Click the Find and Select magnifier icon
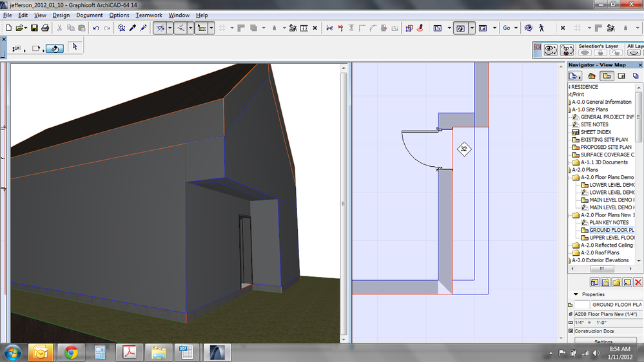The image size is (644, 362). (x=121, y=28)
